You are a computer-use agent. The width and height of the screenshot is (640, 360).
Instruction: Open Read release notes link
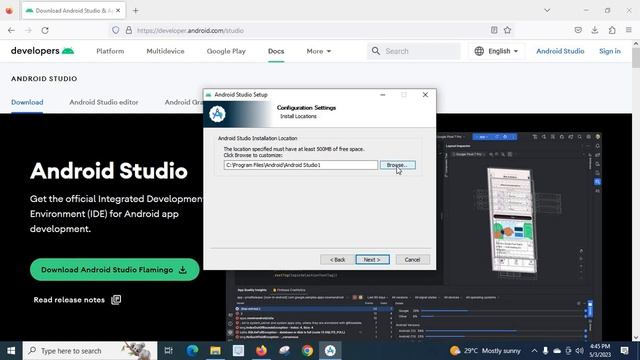tap(77, 300)
